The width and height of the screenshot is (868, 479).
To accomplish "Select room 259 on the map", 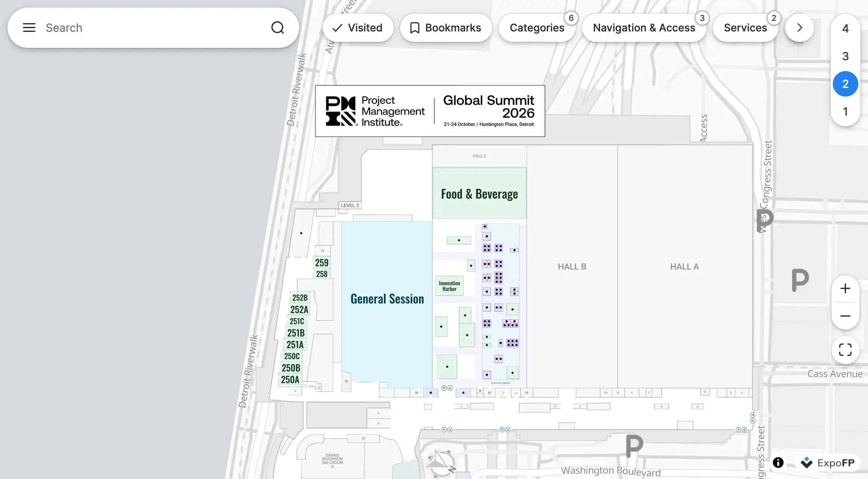I will tap(321, 263).
